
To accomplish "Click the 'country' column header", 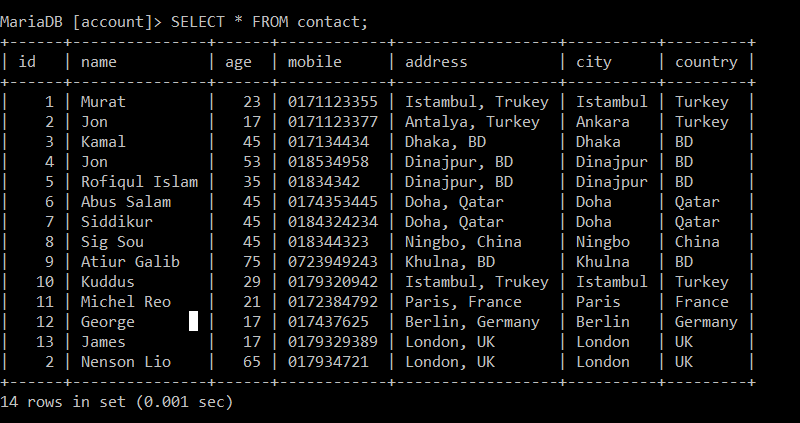I will (x=706, y=62).
